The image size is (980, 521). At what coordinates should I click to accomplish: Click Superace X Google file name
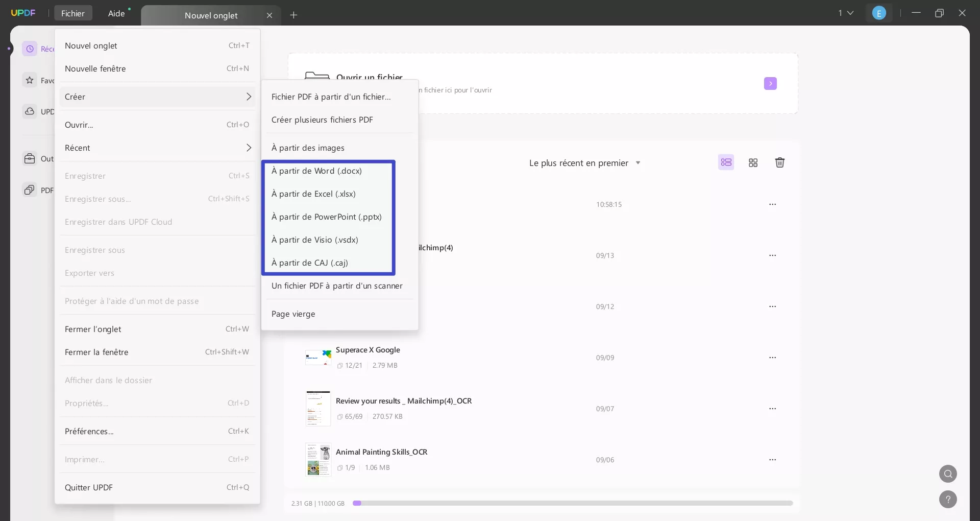coord(367,350)
